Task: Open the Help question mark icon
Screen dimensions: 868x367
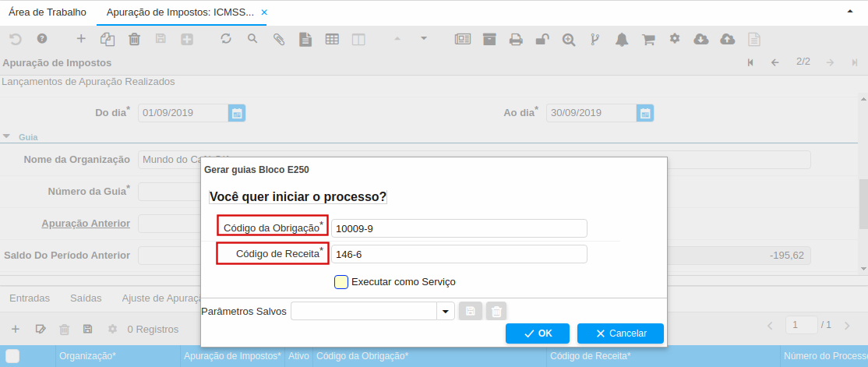Action: click(x=42, y=39)
